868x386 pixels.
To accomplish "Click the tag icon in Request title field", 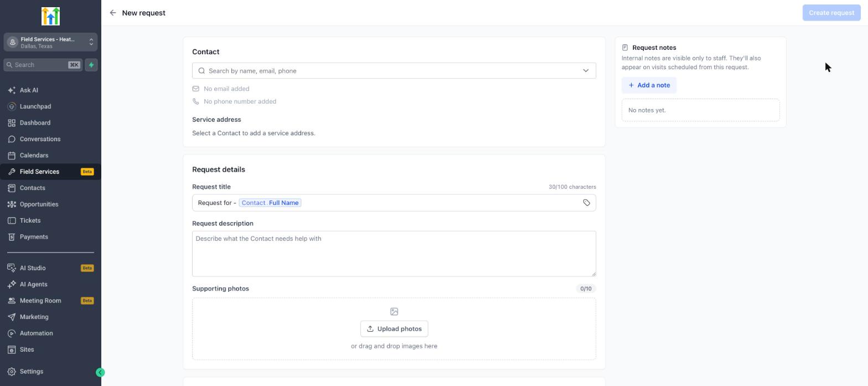I will coord(586,203).
